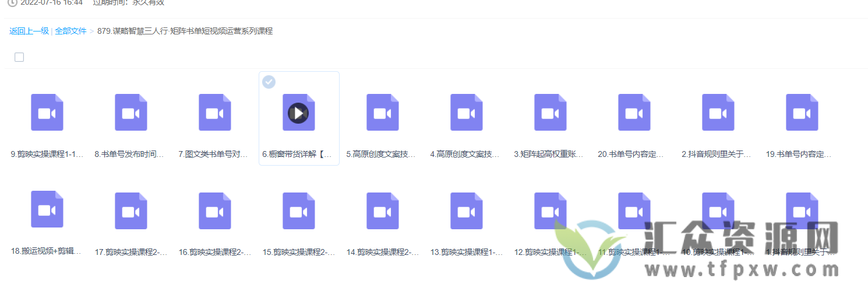Viewport: 868px width, 308px height.
Task: Open video icon for 5.高原创度文案技
Action: (x=383, y=112)
